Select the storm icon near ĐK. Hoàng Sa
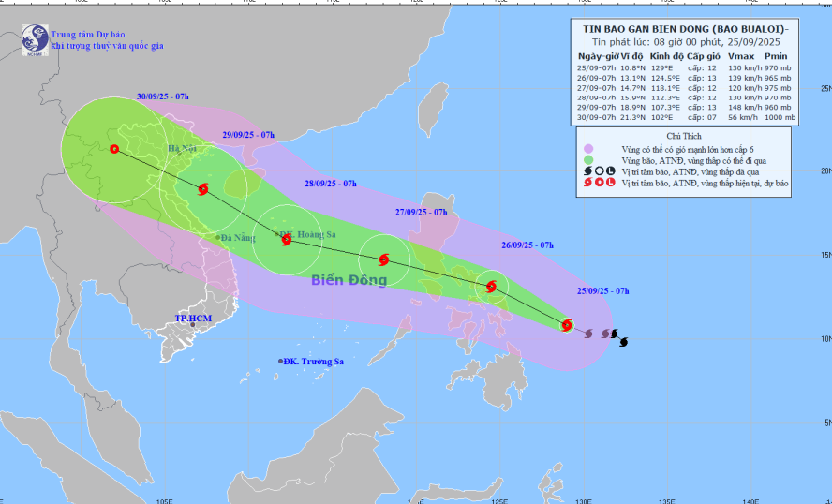This screenshot has height=504, width=832. pos(287,240)
